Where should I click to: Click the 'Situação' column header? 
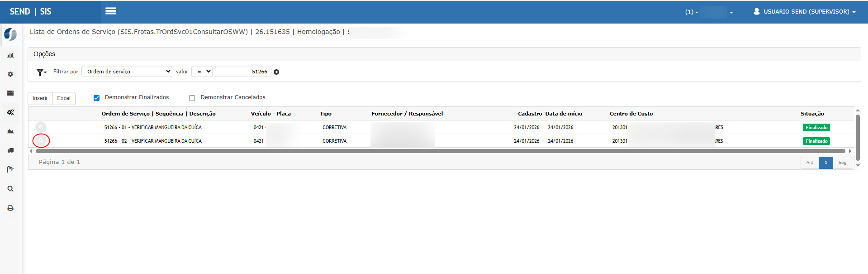point(812,114)
